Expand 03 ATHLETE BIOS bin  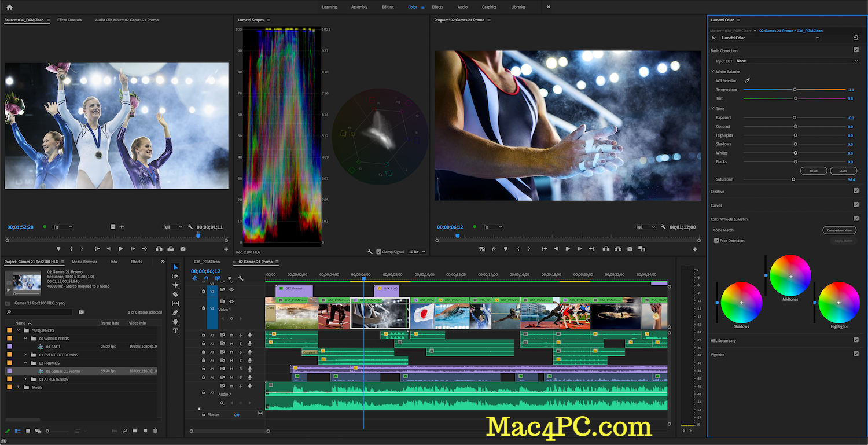25,379
